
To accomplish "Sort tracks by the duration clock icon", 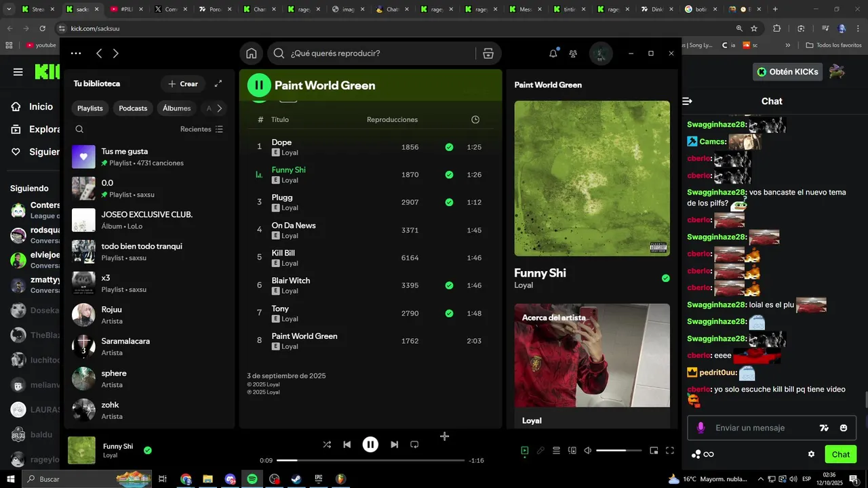I will tap(475, 119).
